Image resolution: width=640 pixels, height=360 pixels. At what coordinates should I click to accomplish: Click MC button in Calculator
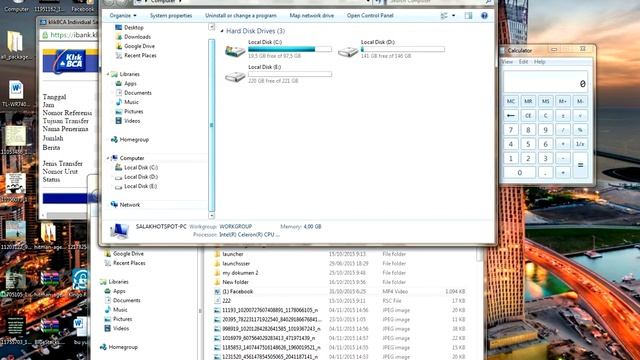511,101
